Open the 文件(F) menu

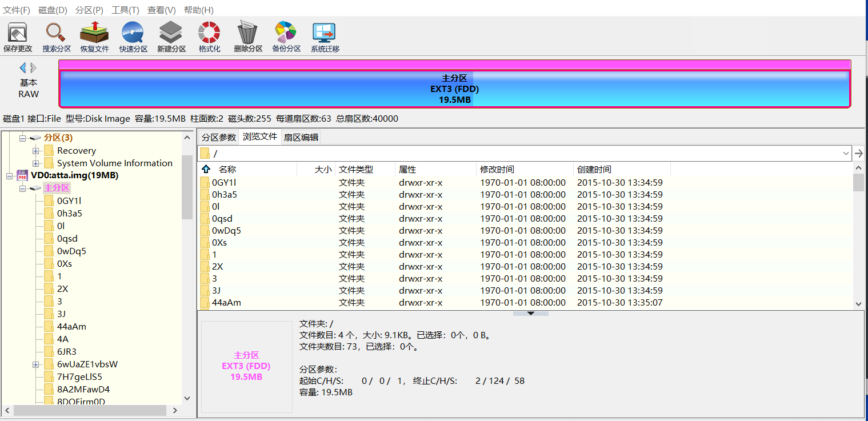pyautogui.click(x=17, y=10)
